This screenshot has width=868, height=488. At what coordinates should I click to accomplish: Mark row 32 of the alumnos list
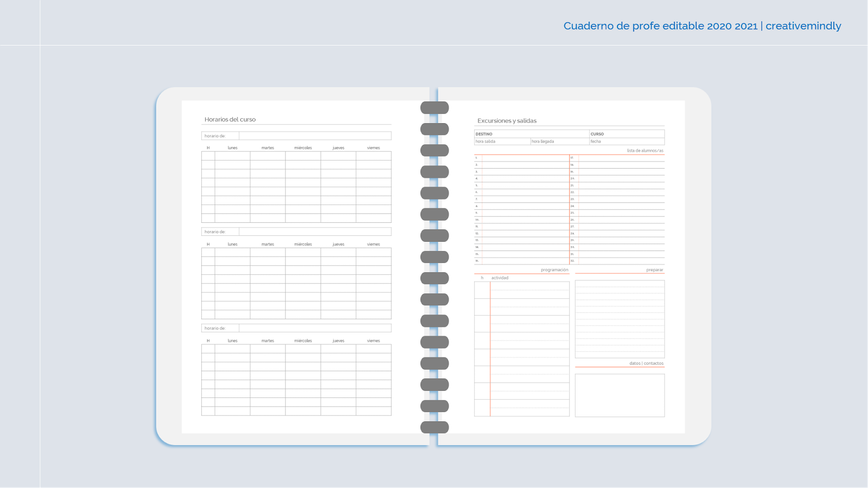point(618,260)
